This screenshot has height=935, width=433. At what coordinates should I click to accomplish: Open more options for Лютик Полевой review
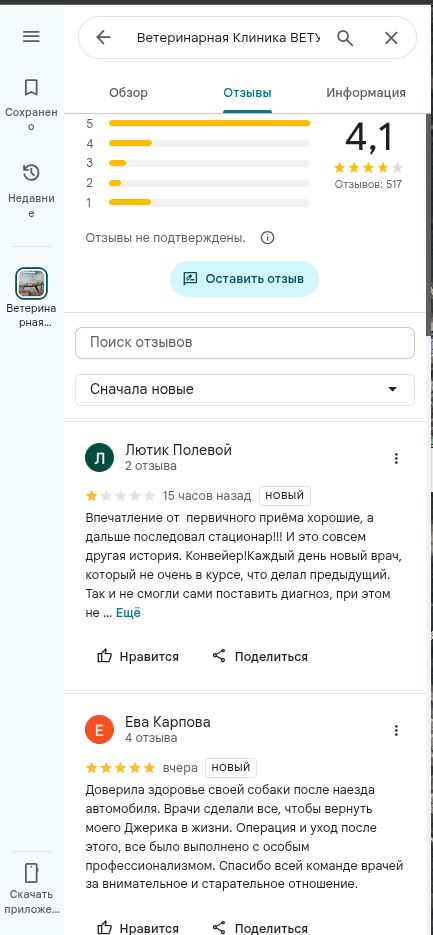pyautogui.click(x=396, y=459)
